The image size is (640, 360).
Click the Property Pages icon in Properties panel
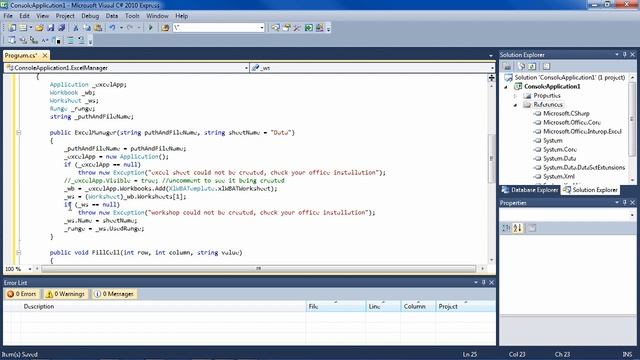[531, 228]
